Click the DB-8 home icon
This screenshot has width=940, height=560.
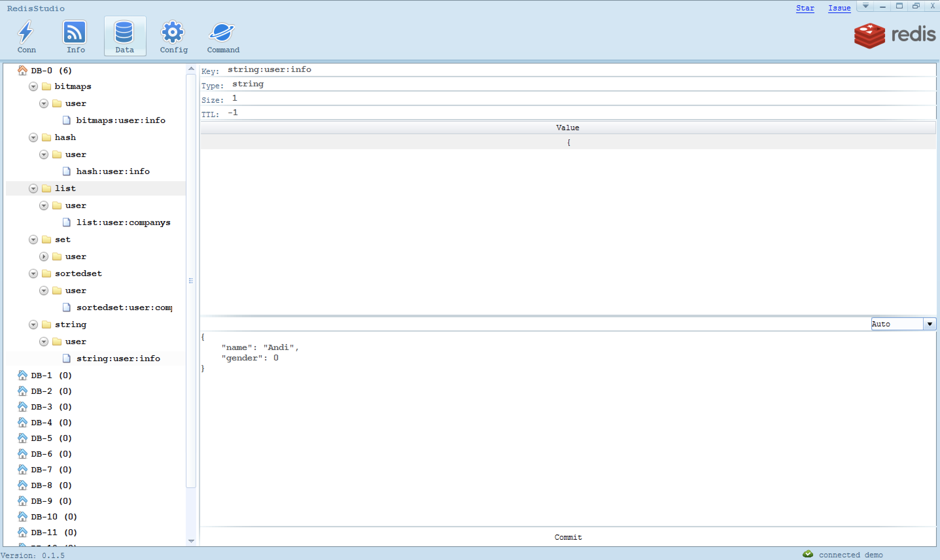tap(23, 485)
